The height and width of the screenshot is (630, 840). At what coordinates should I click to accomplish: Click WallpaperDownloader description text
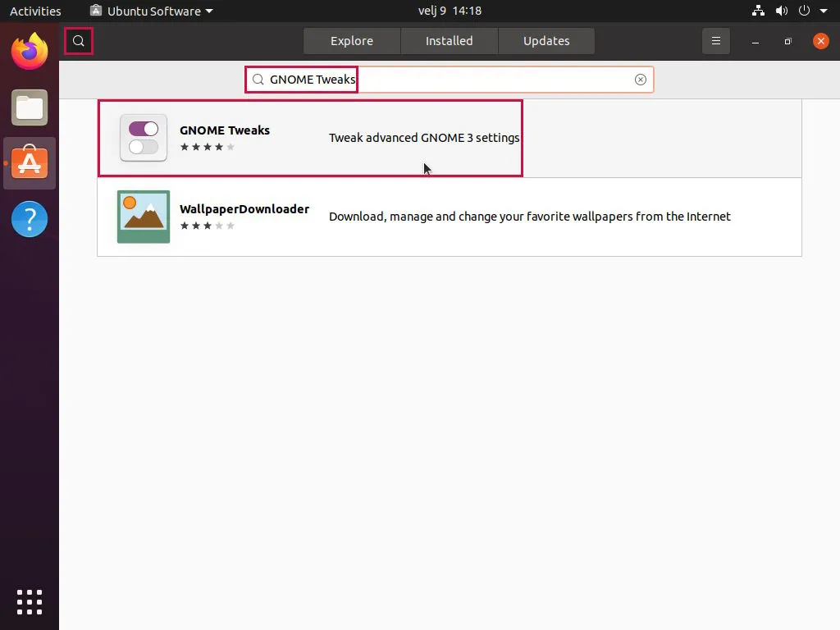pos(530,217)
